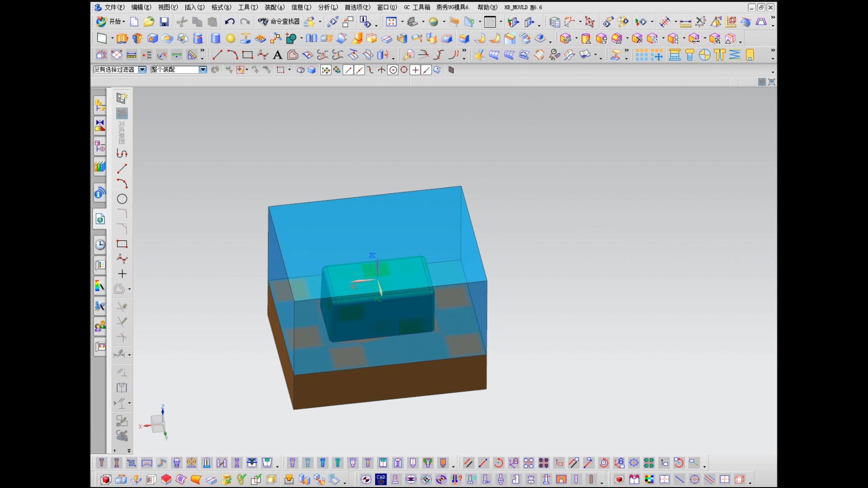Viewport: 868px width, 488px height.
Task: Toggle the snap to end point option
Action: pos(348,70)
